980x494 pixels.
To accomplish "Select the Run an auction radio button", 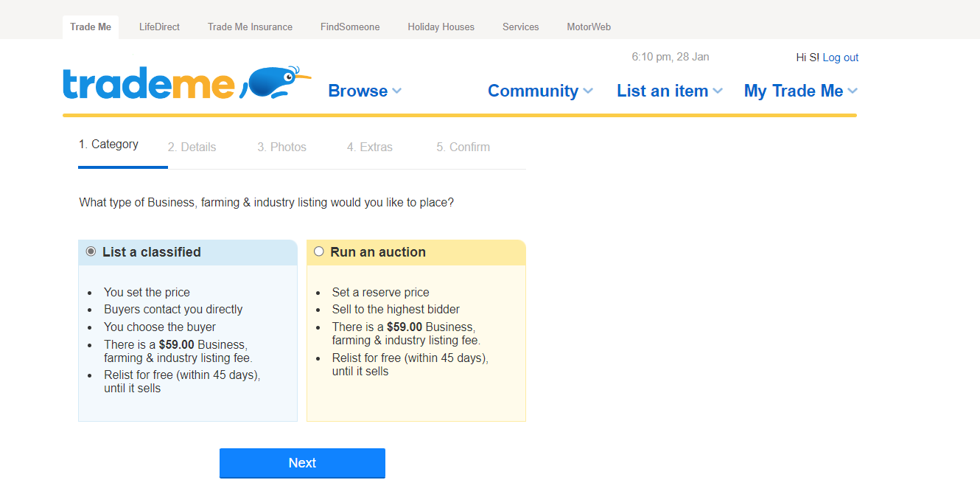I will coord(319,251).
